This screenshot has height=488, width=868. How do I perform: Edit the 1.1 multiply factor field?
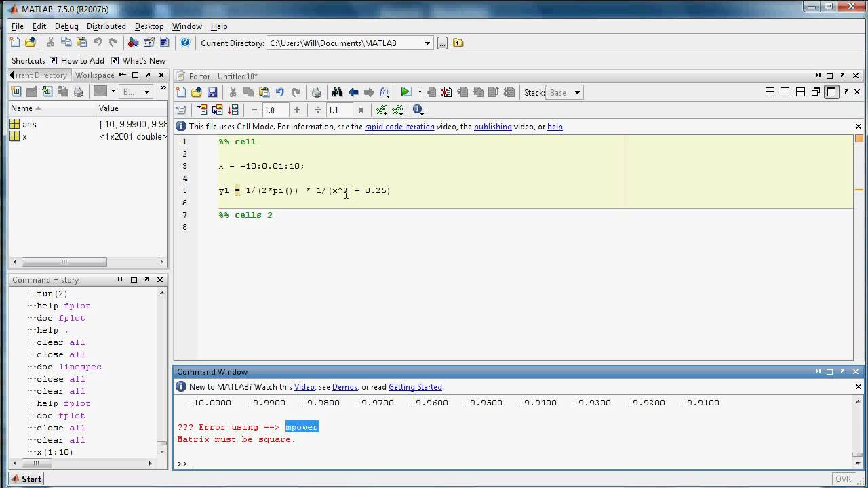(339, 110)
